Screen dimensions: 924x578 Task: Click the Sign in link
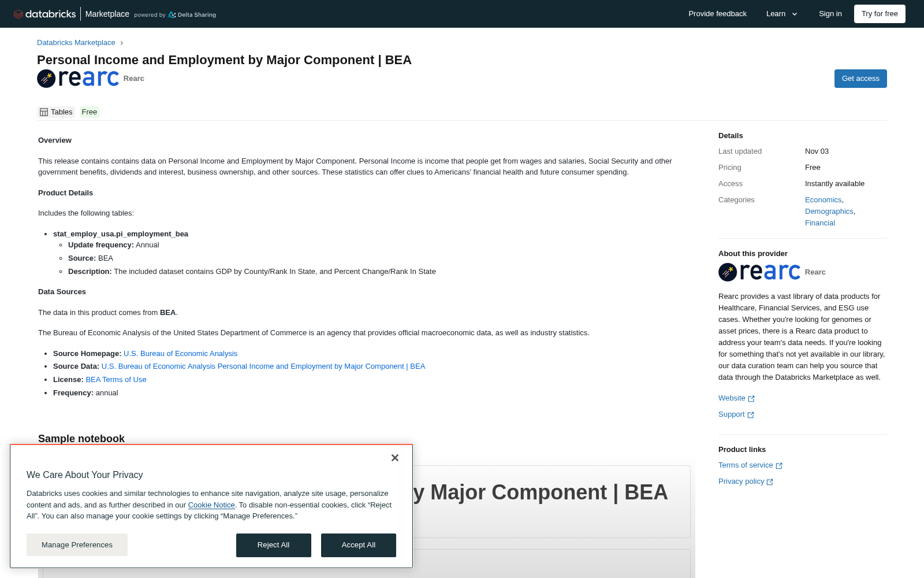tap(830, 14)
